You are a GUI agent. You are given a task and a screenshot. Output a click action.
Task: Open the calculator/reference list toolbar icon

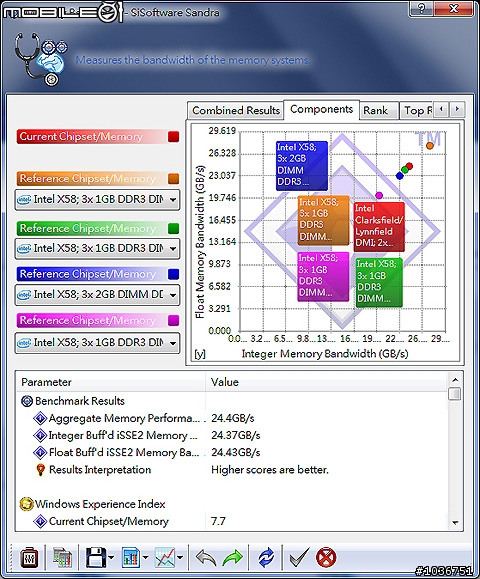click(x=62, y=558)
